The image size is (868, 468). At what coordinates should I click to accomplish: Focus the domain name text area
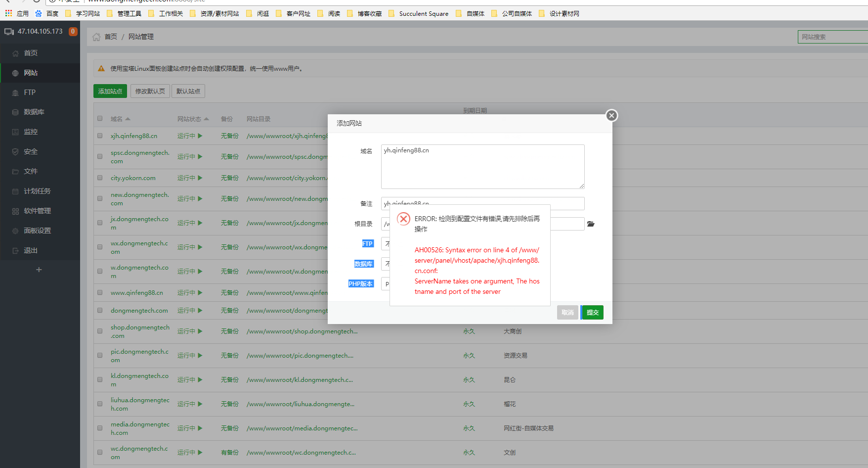[x=482, y=167]
